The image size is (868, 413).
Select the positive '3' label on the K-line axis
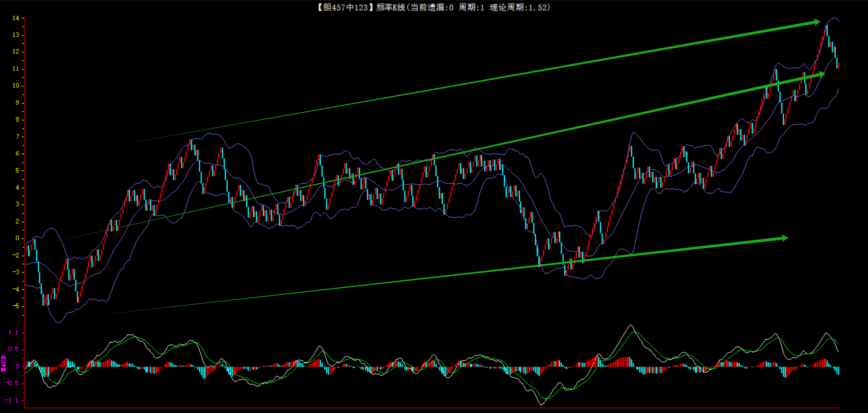tap(17, 204)
